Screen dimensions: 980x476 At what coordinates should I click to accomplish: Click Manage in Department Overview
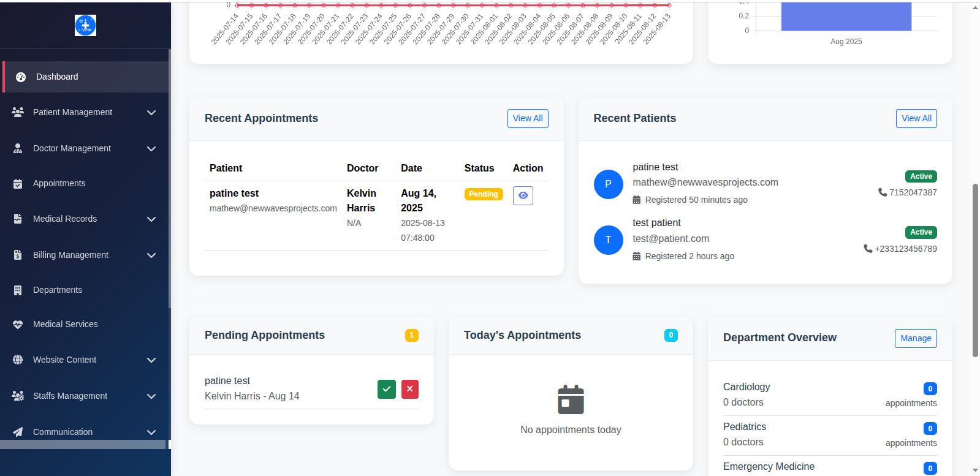pyautogui.click(x=916, y=338)
